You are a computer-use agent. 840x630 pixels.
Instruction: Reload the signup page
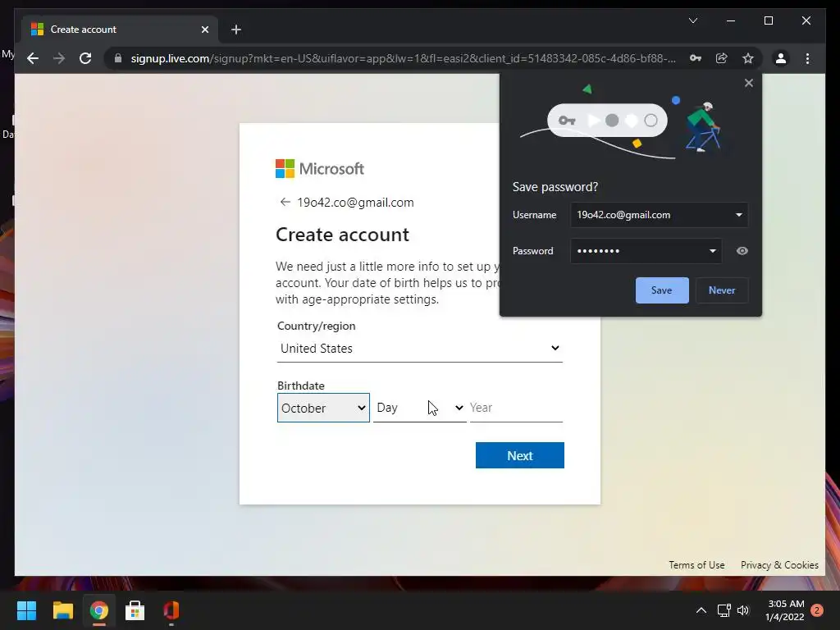(x=85, y=58)
